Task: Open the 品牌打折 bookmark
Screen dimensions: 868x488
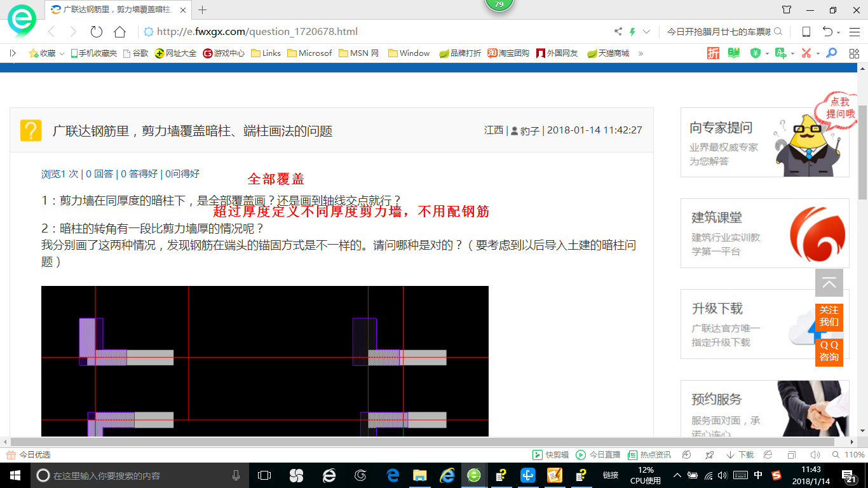Action: click(x=460, y=53)
